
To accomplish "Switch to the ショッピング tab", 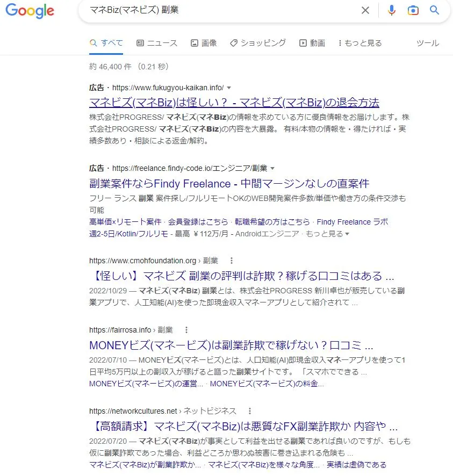I will (x=258, y=43).
